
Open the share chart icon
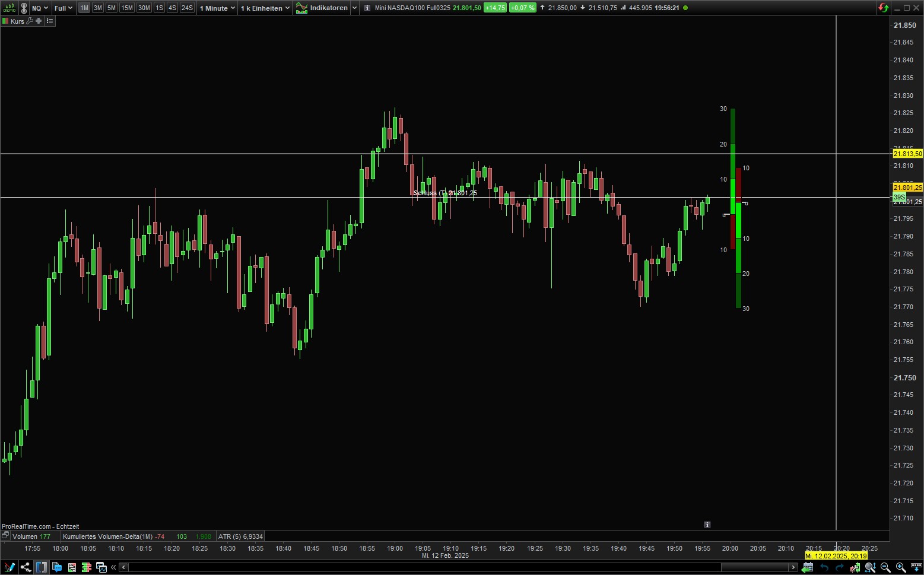pyautogui.click(x=26, y=567)
